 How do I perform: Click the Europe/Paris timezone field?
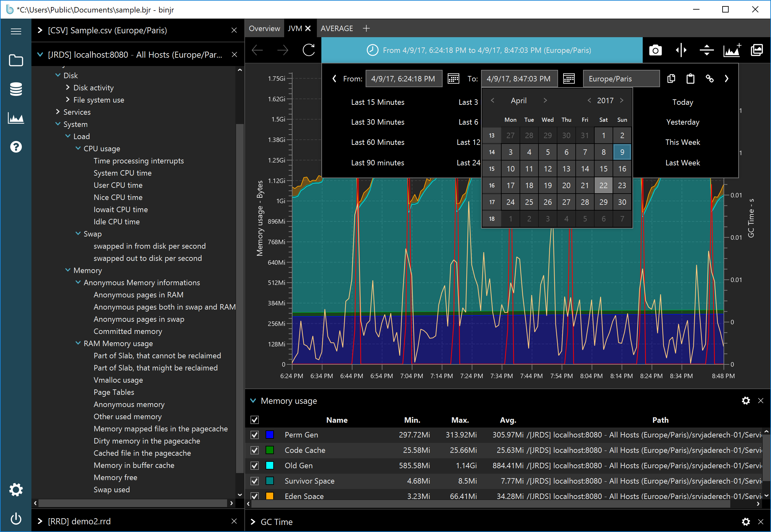click(x=621, y=79)
